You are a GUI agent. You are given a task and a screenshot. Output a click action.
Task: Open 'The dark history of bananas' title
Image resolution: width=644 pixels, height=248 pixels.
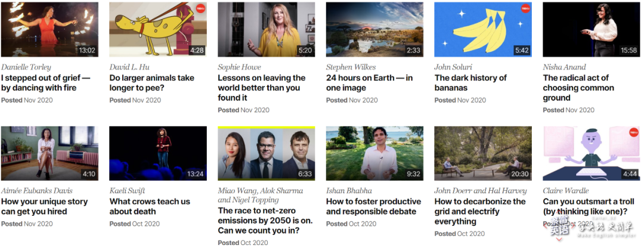pyautogui.click(x=470, y=83)
